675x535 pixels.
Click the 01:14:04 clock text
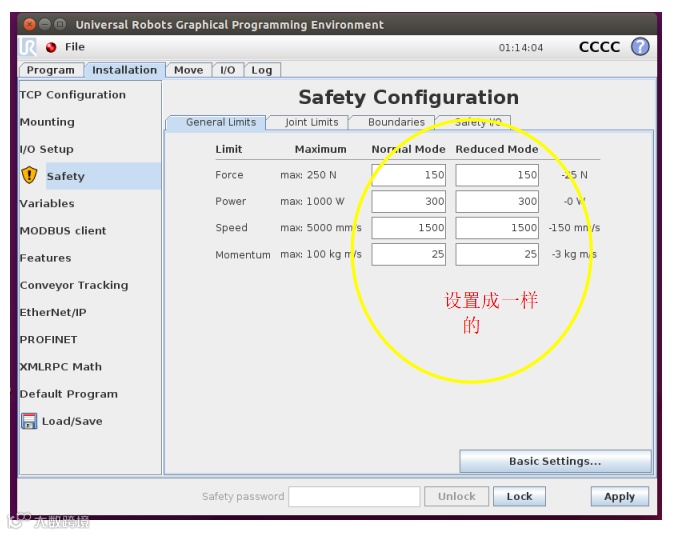tap(520, 47)
